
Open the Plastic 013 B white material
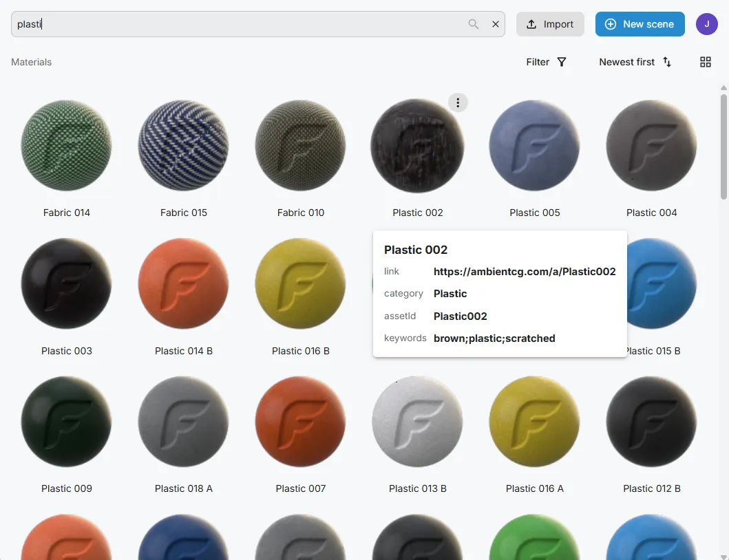tap(418, 421)
